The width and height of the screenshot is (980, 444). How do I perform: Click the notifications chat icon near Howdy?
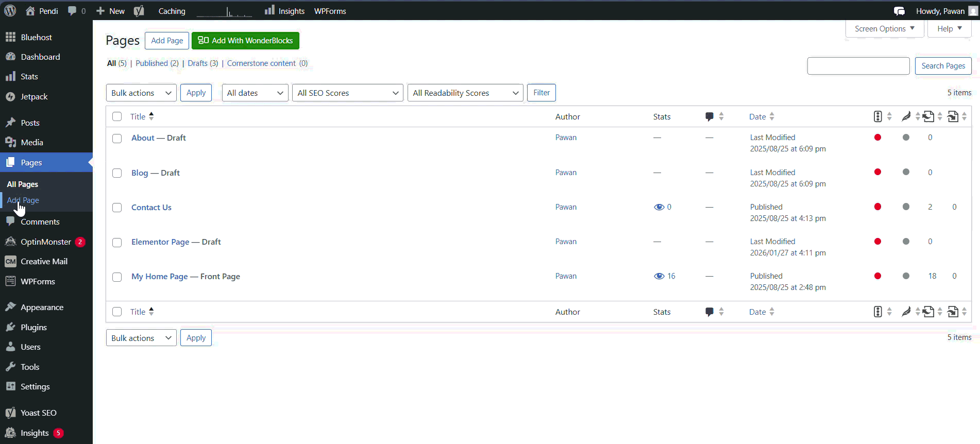point(899,11)
